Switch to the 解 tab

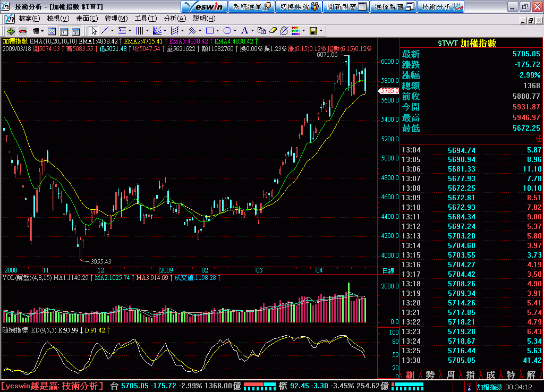point(531,374)
